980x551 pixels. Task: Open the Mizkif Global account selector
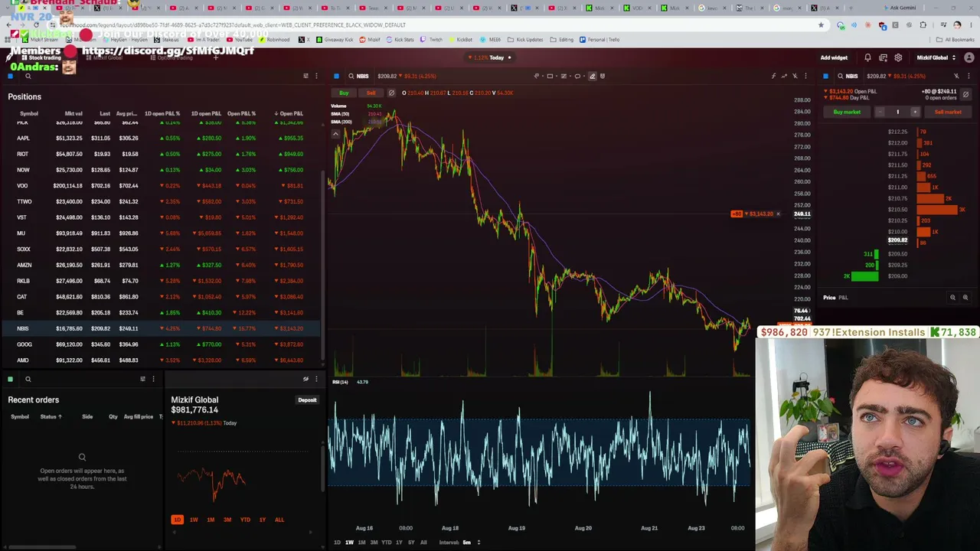[936, 57]
